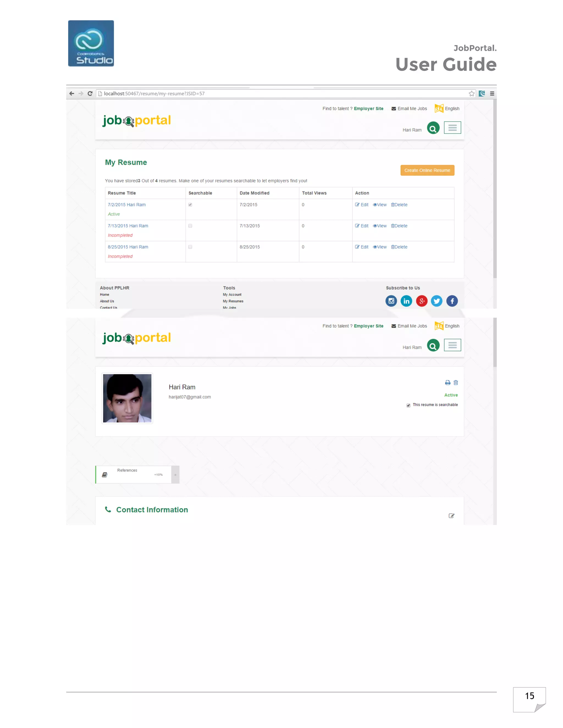Edit the 7/2/2015 Hari Ram resume

point(361,205)
